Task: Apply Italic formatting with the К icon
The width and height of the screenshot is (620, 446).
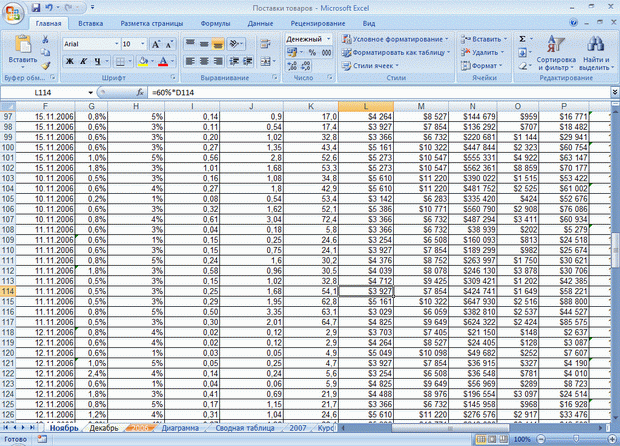Action: [x=83, y=61]
